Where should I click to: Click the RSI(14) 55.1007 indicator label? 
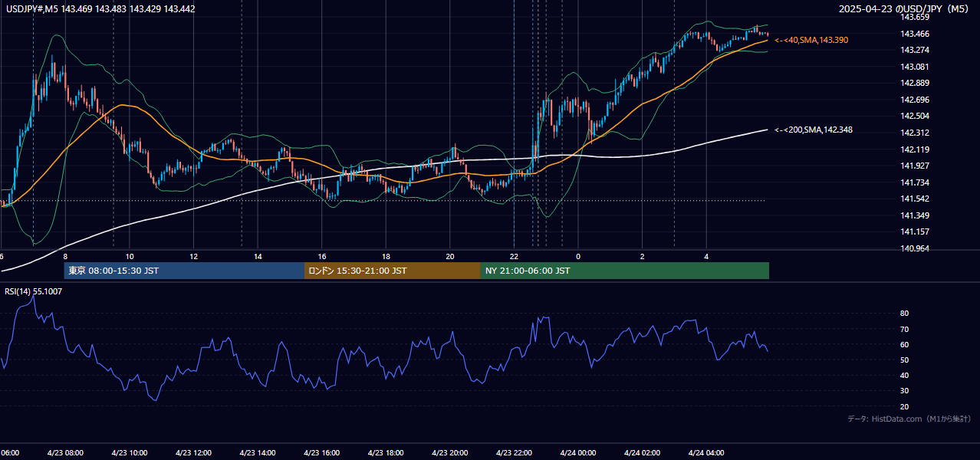pyautogui.click(x=34, y=291)
